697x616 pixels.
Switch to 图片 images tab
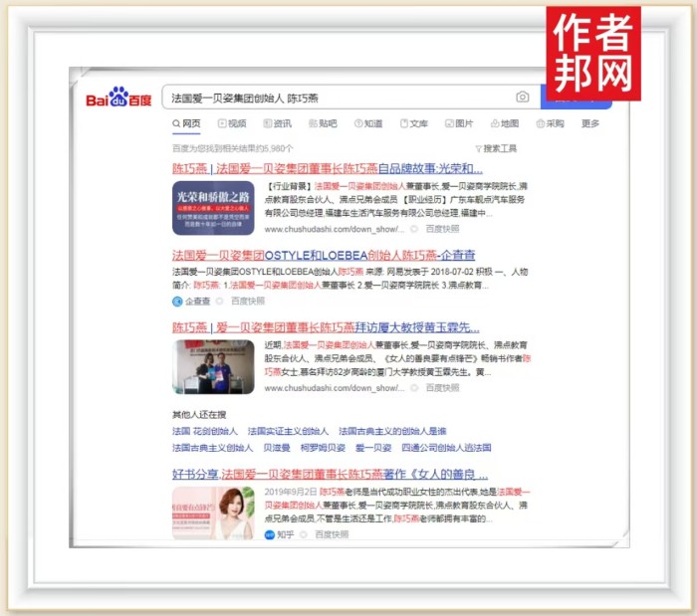pos(458,123)
